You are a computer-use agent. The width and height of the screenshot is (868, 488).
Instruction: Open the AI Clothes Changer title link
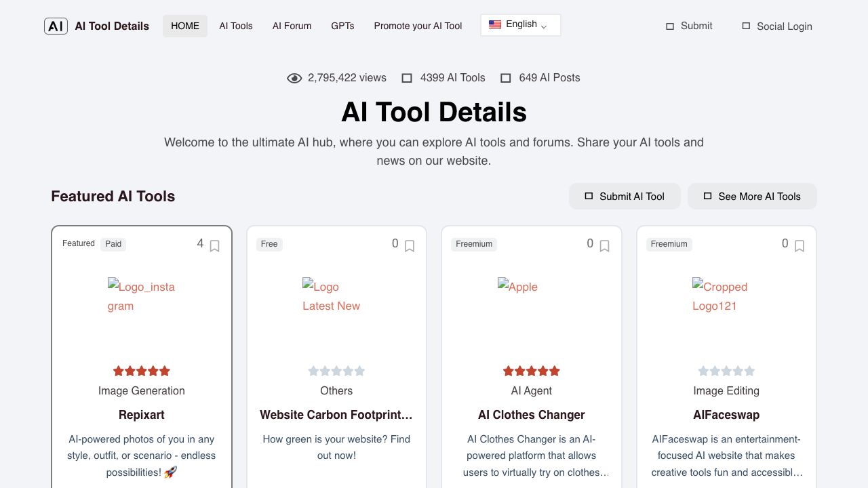[x=531, y=415]
